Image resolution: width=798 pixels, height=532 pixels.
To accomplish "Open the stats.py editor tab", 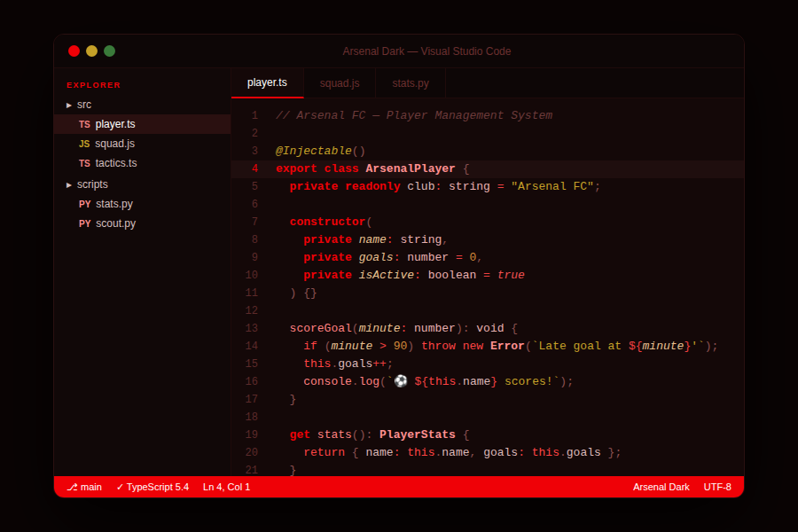I will pos(411,83).
